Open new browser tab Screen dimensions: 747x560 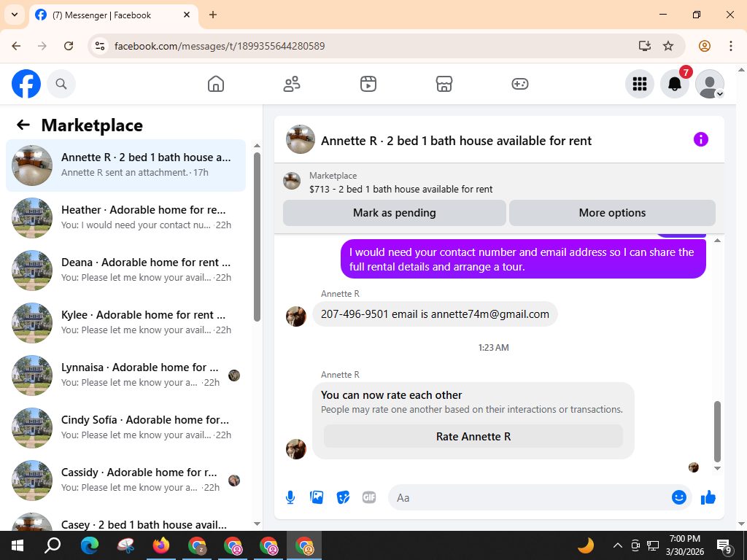coord(213,15)
